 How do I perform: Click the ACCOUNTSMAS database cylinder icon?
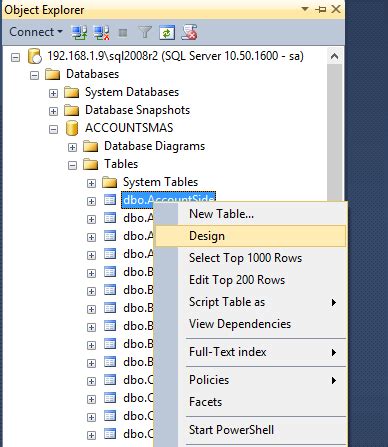point(72,128)
